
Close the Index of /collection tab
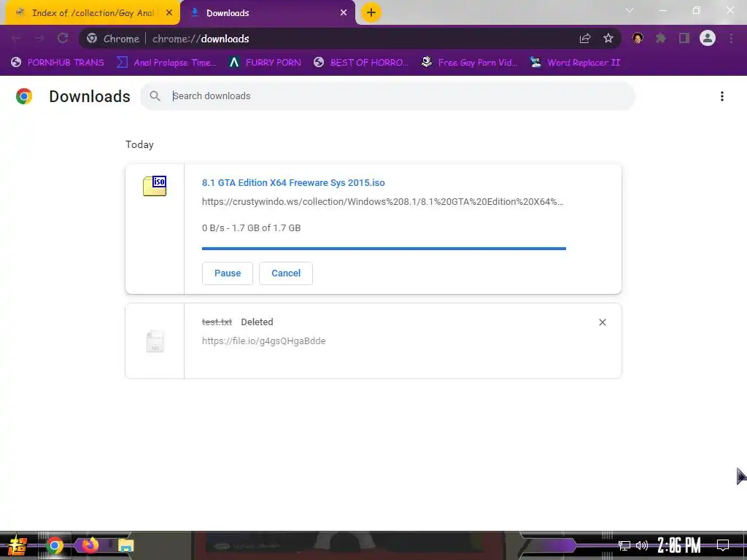[169, 13]
